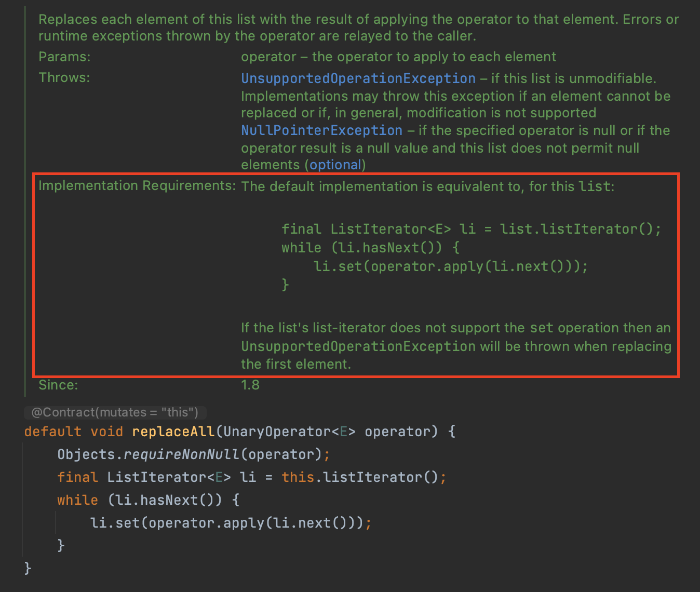Click the 'Params:' label
This screenshot has height=592, width=700.
64,57
